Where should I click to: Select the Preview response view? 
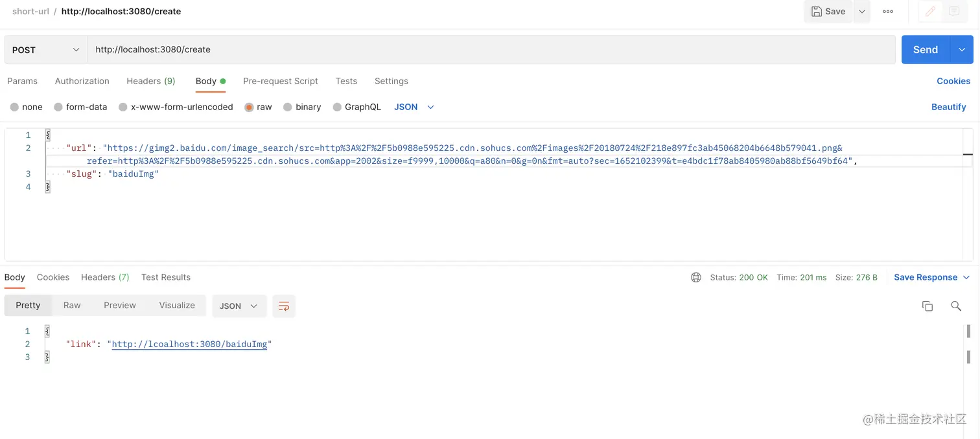(120, 306)
